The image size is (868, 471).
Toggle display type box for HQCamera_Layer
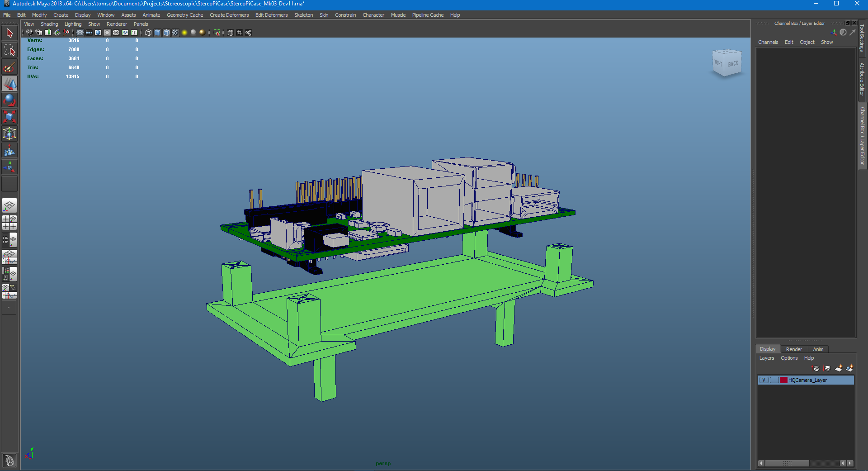pyautogui.click(x=774, y=380)
